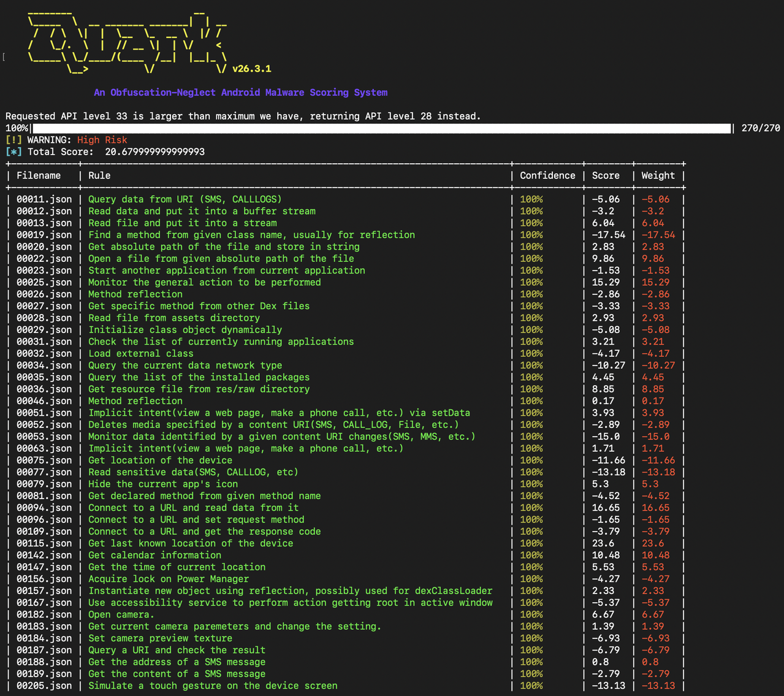
Task: Click rule "Connect to a URL and read data from it"
Action: [194, 508]
